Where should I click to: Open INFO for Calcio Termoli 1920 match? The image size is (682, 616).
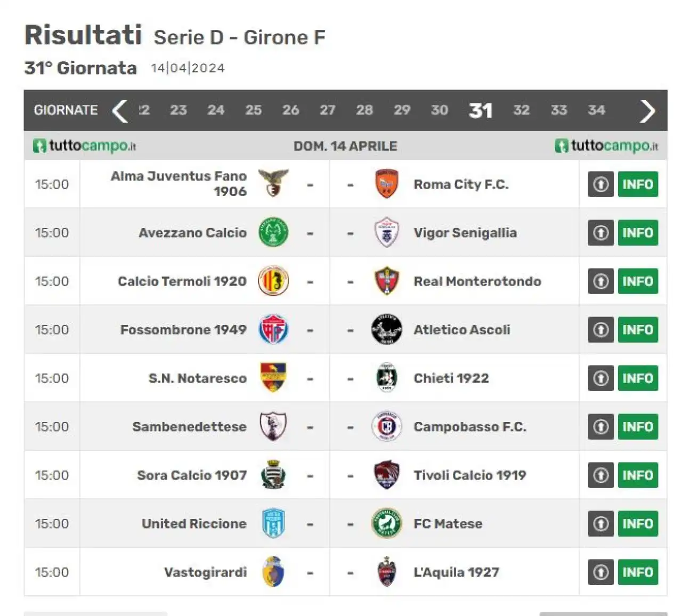638,281
